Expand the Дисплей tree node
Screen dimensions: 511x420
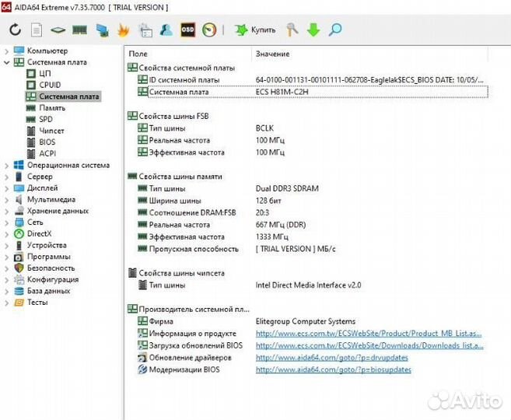6,188
